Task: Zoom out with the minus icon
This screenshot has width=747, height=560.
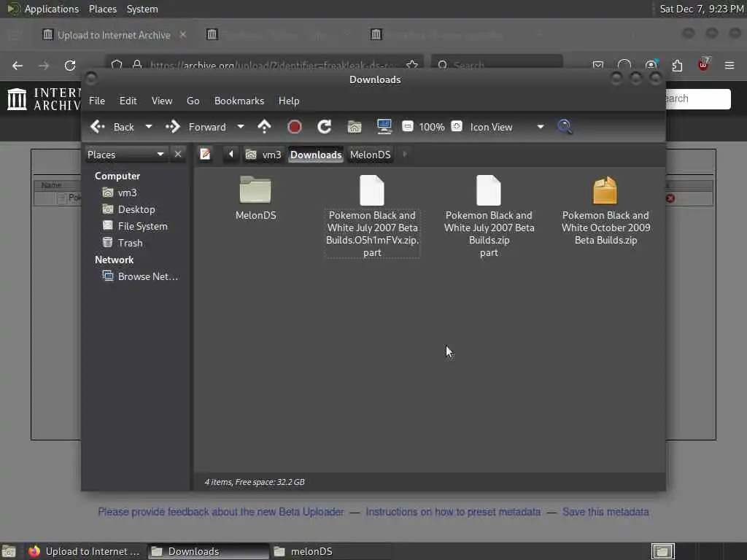Action: 407,126
